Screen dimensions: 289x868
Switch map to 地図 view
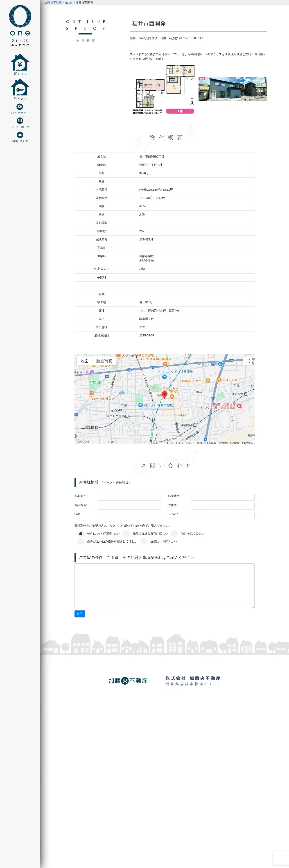[84, 361]
